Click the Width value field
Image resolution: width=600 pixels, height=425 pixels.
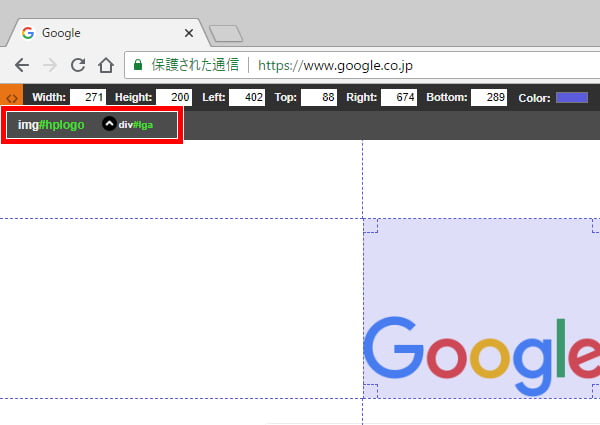[88, 98]
